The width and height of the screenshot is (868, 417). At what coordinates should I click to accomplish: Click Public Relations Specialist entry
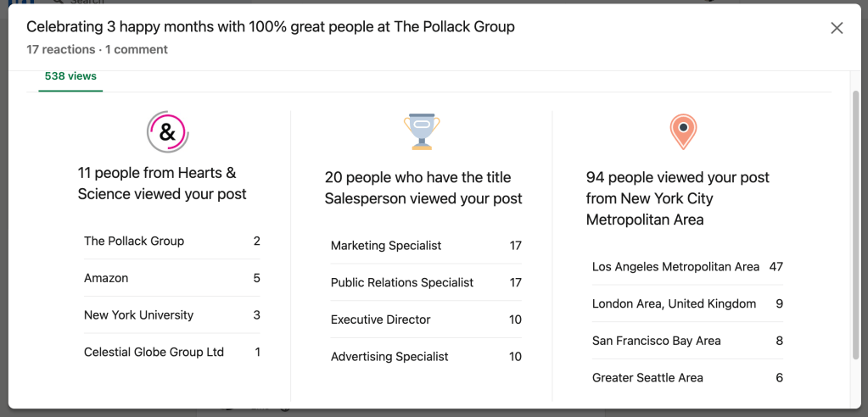pos(425,282)
